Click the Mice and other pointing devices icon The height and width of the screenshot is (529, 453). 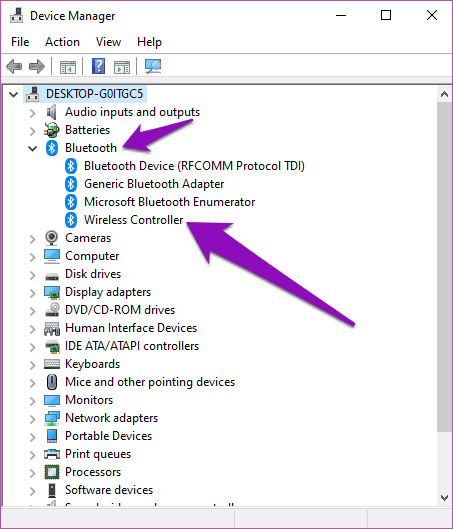pyautogui.click(x=52, y=382)
